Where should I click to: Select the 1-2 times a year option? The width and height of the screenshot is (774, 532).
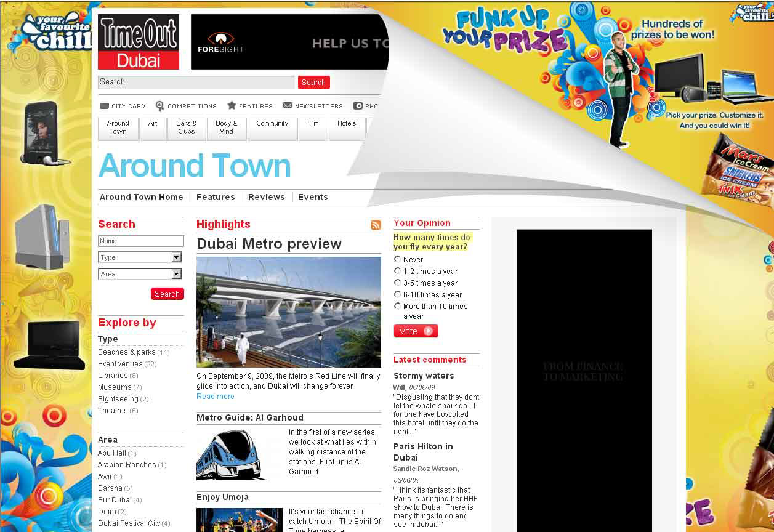tap(398, 271)
